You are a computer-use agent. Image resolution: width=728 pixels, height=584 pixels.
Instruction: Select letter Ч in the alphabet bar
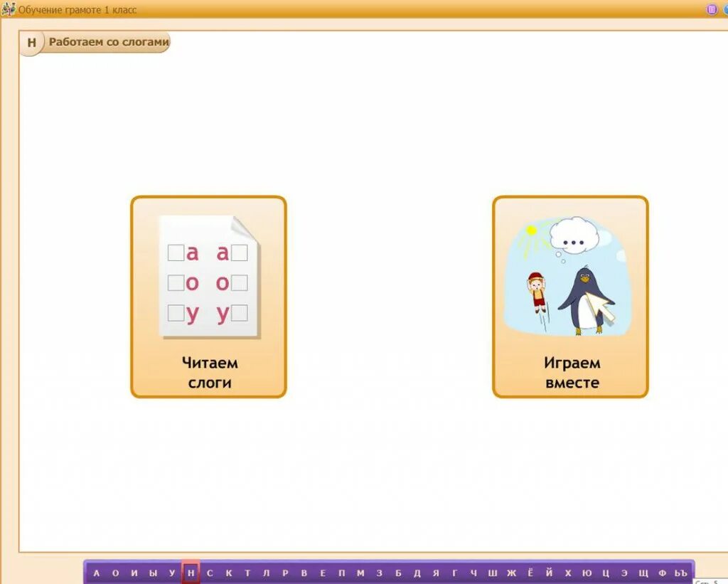(473, 573)
